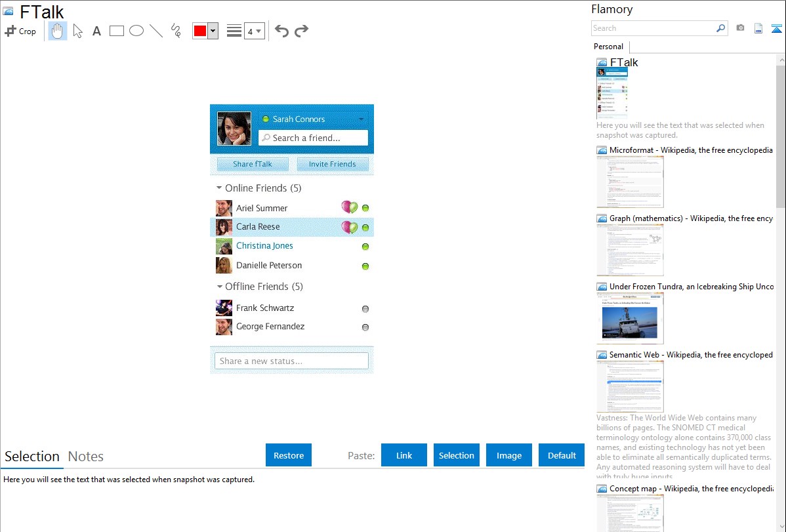This screenshot has width=786, height=532.
Task: Click the balloons icon beside Carla Reese
Action: [x=350, y=227]
